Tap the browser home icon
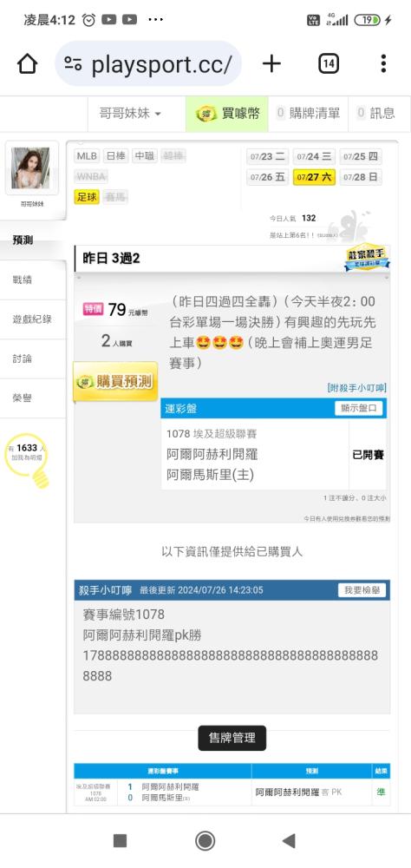This screenshot has height=868, width=411. 28,64
